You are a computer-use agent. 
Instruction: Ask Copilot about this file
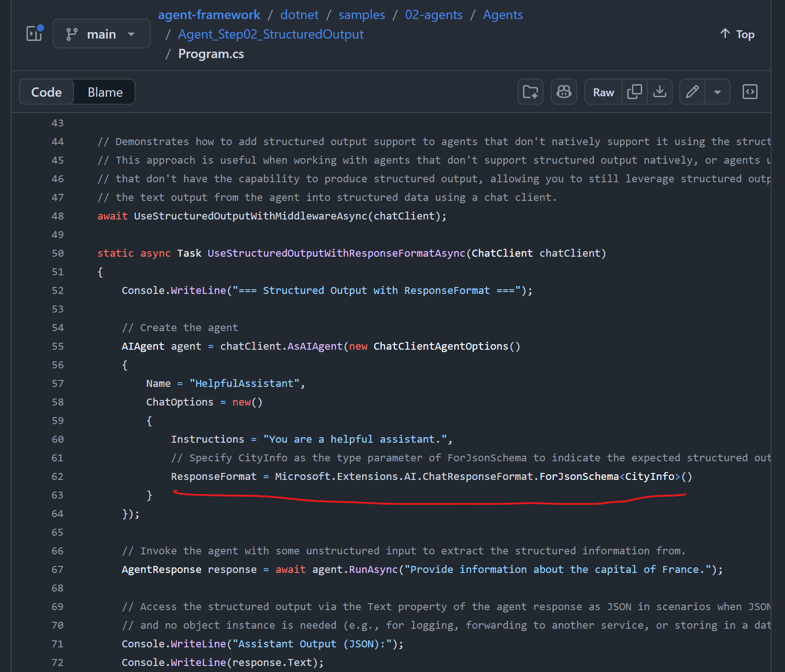pos(564,92)
